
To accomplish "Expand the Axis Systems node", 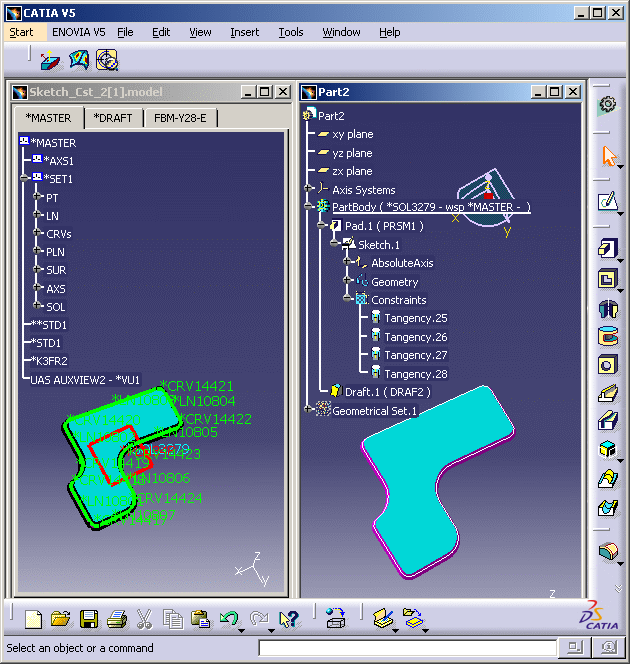I will [x=309, y=189].
